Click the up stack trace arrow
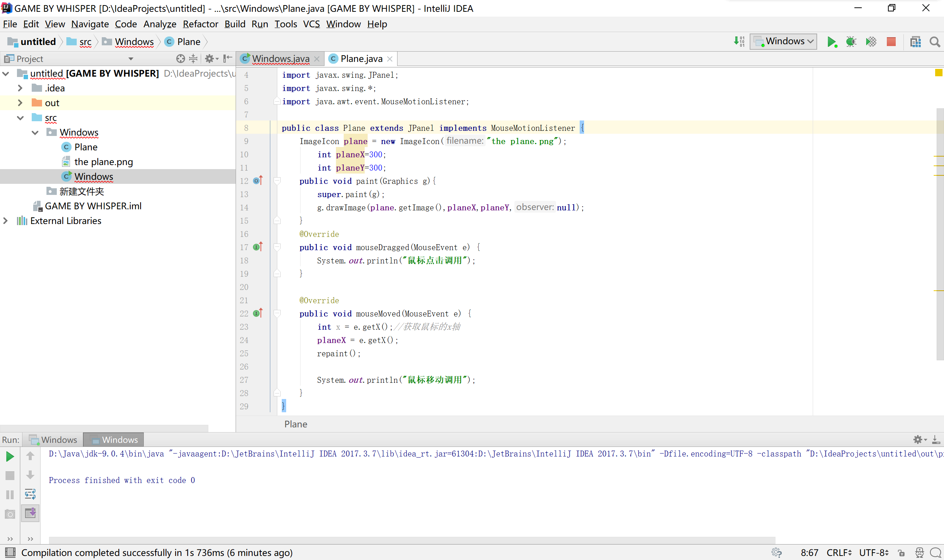The image size is (944, 560). coord(30,456)
